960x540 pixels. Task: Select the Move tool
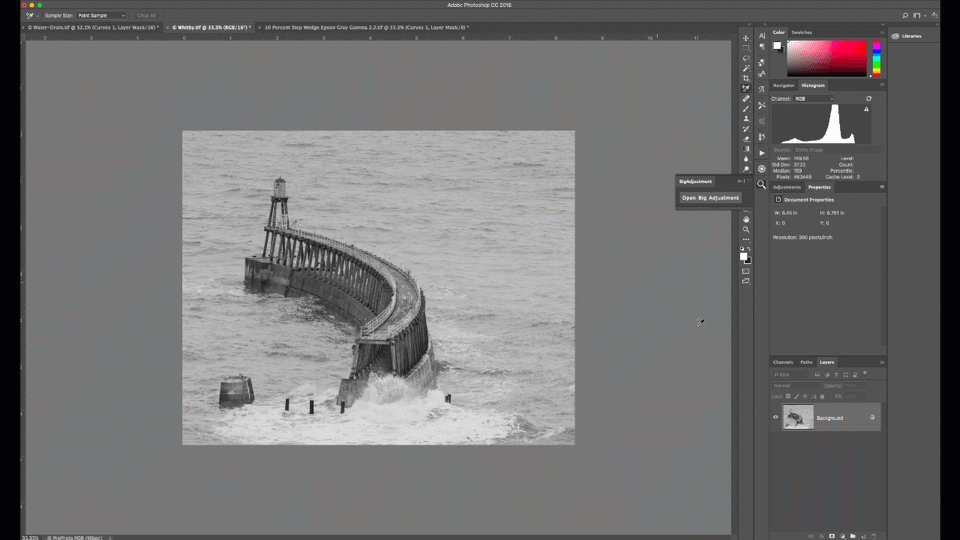(x=746, y=38)
